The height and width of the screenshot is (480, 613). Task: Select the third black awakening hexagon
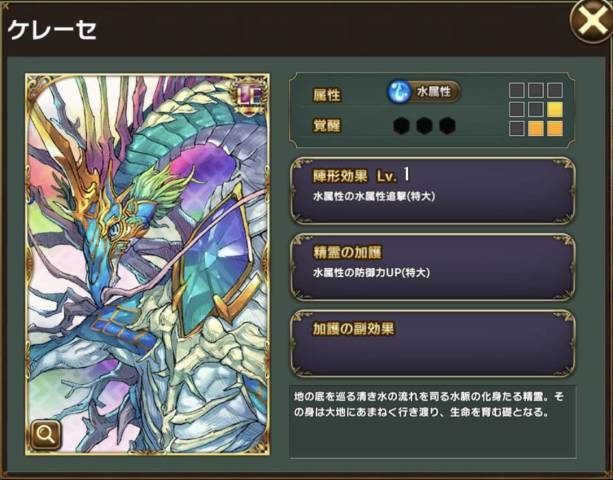point(447,126)
